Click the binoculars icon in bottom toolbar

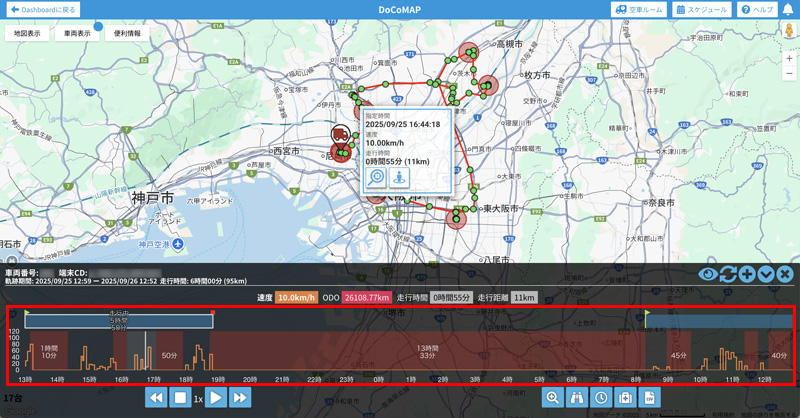point(577,398)
